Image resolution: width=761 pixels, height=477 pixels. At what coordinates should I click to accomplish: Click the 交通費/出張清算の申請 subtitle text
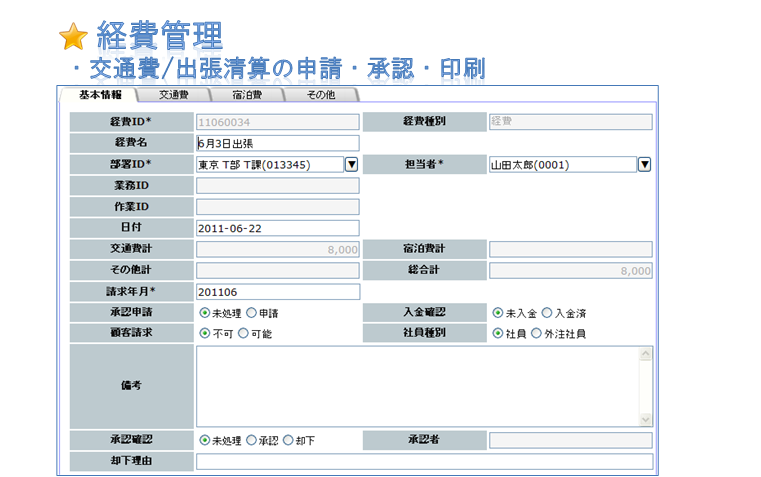pyautogui.click(x=216, y=68)
